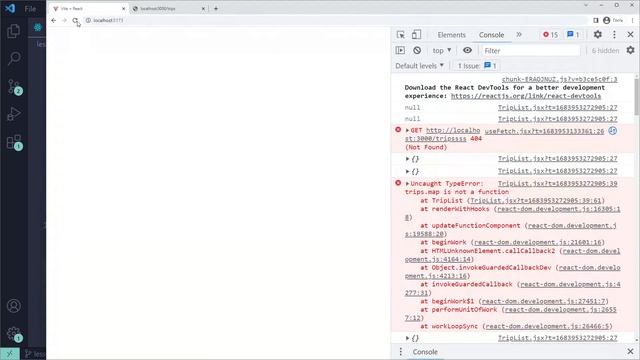Open the browser three-dot menu
The image size is (640, 360).
click(x=633, y=20)
